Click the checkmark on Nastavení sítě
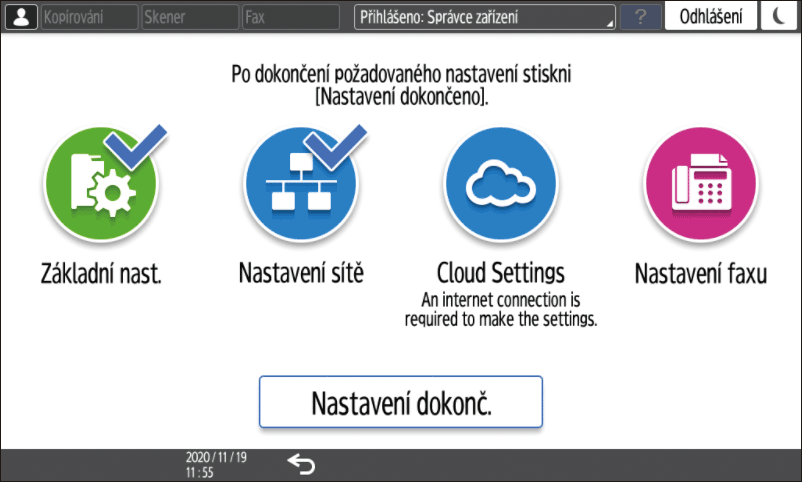Viewport: 802px width, 482px height. pyautogui.click(x=338, y=145)
